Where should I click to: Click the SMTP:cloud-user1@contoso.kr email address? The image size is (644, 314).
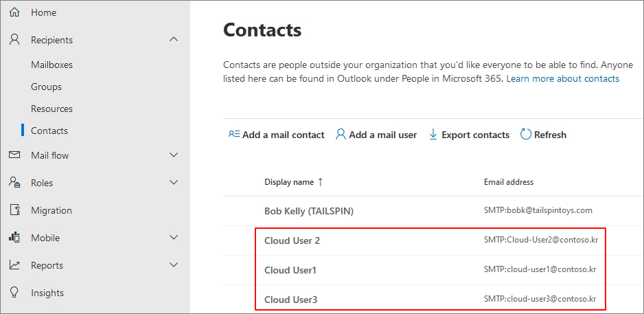(x=540, y=269)
